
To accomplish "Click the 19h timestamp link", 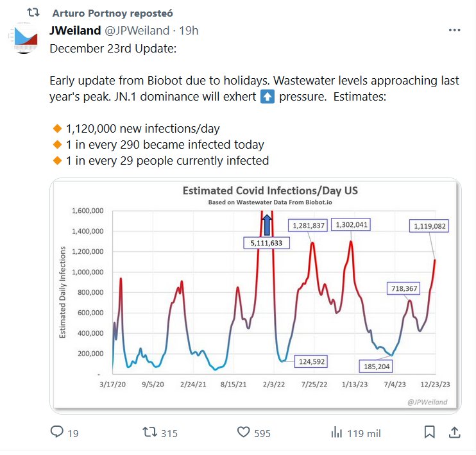I will pyautogui.click(x=188, y=30).
